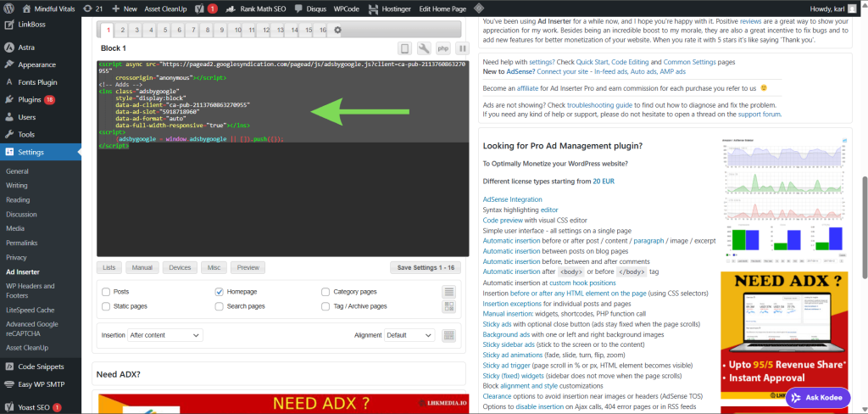Enable Tag / Archive pages checkbox
This screenshot has height=414, width=868.
click(x=325, y=306)
